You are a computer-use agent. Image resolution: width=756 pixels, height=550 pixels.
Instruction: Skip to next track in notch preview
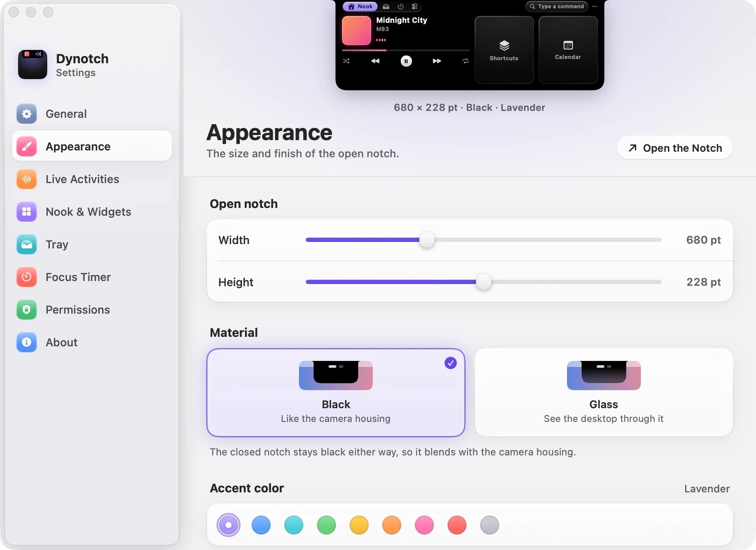pyautogui.click(x=437, y=61)
